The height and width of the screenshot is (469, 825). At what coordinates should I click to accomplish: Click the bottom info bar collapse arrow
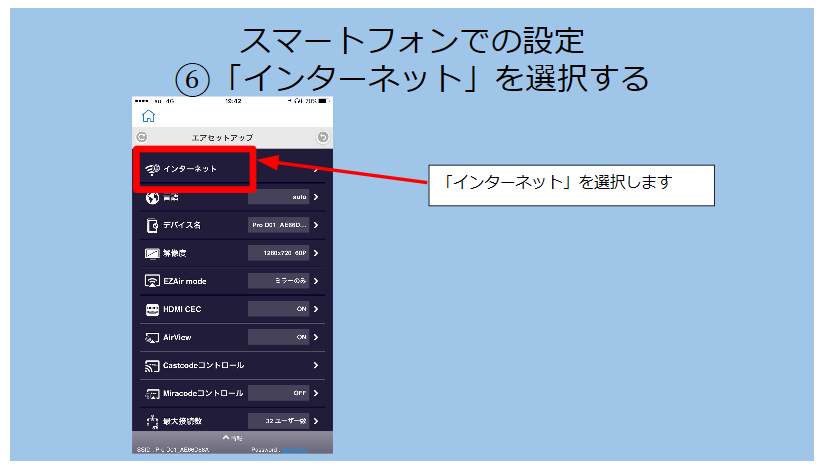(x=226, y=438)
